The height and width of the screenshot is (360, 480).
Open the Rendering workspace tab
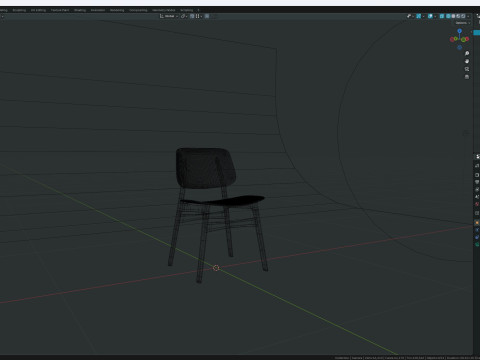(x=117, y=10)
